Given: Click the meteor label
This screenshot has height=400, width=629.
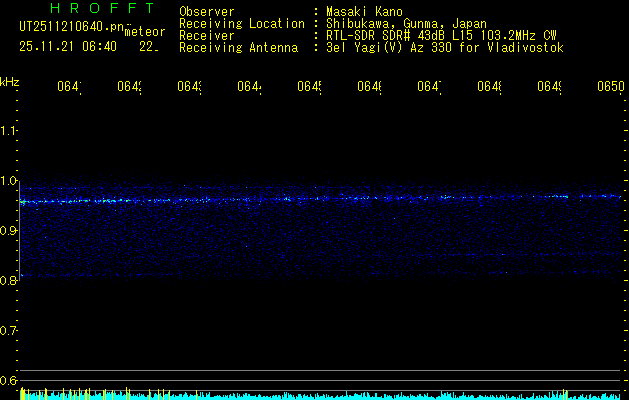Looking at the screenshot, I should (x=146, y=32).
